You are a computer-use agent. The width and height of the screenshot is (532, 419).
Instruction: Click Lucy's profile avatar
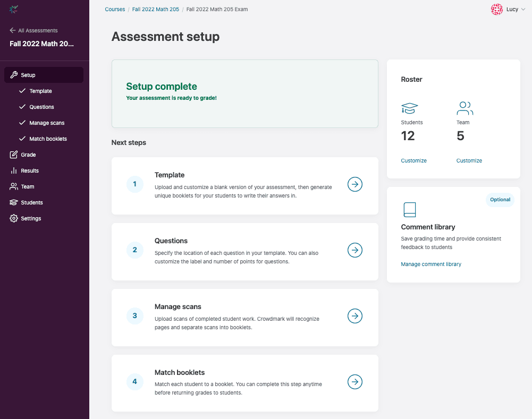tap(497, 9)
